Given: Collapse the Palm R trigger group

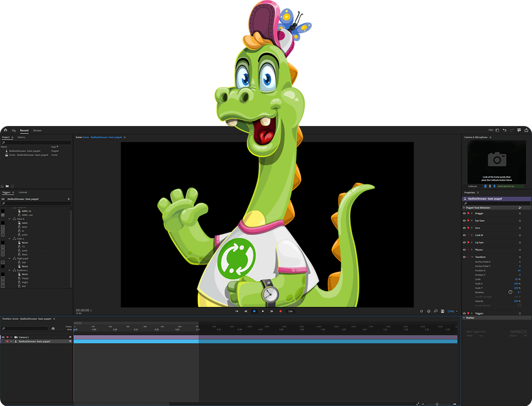Looking at the screenshot, I should pos(9,219).
